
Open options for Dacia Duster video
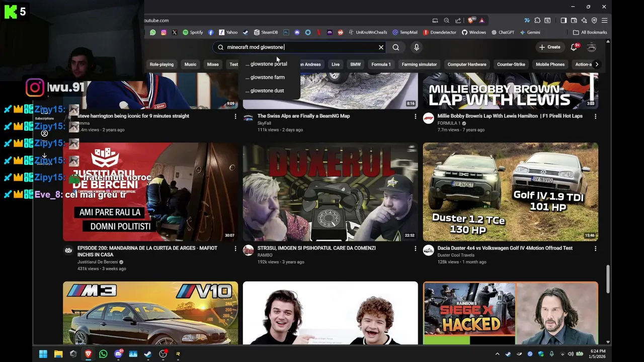tap(595, 249)
